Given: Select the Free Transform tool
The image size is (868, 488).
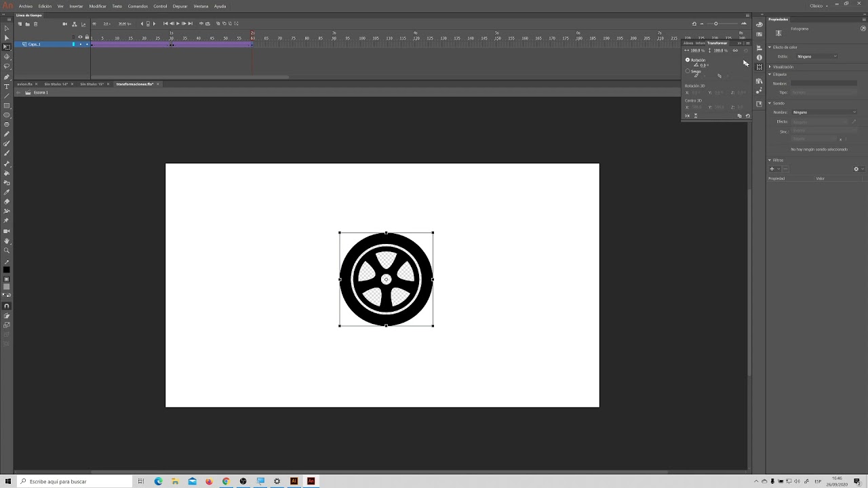Looking at the screenshot, I should tap(7, 47).
